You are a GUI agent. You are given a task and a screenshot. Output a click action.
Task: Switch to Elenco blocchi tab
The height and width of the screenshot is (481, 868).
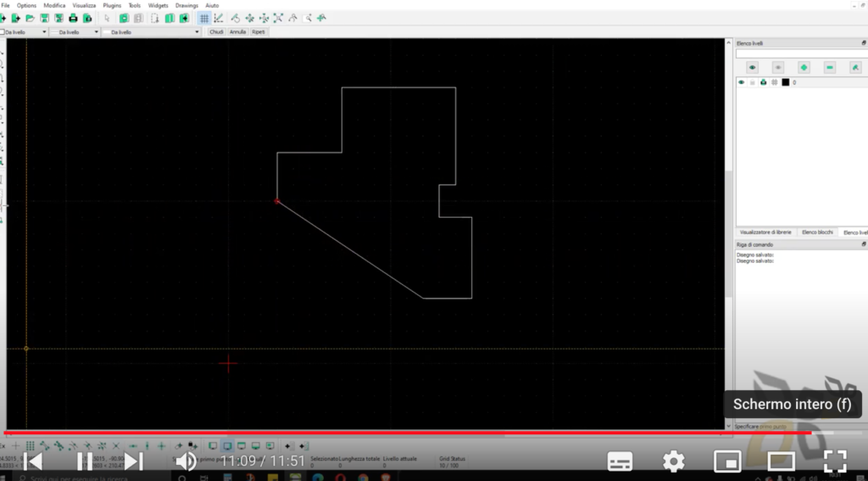pyautogui.click(x=817, y=232)
